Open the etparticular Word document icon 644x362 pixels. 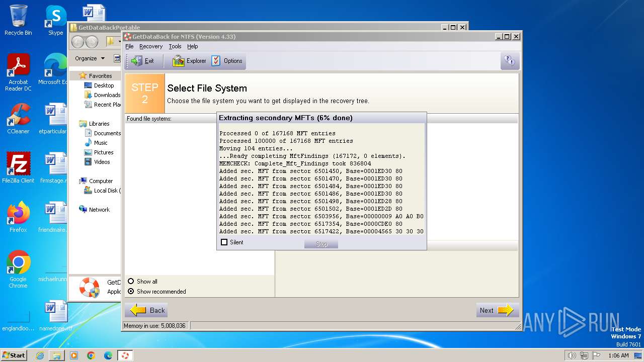53,119
